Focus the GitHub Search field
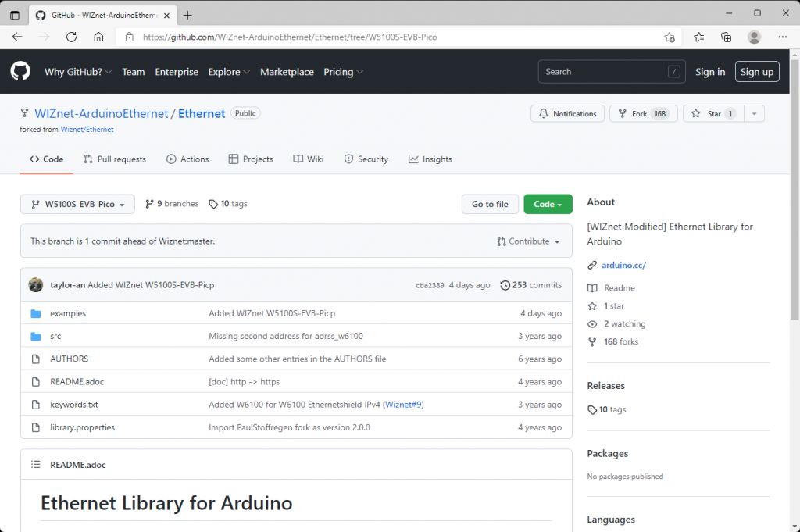Image resolution: width=800 pixels, height=532 pixels. pyautogui.click(x=612, y=72)
